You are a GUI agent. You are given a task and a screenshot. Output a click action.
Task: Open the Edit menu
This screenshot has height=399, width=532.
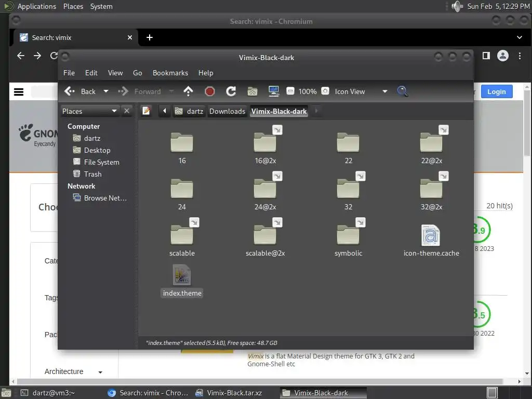pos(91,73)
